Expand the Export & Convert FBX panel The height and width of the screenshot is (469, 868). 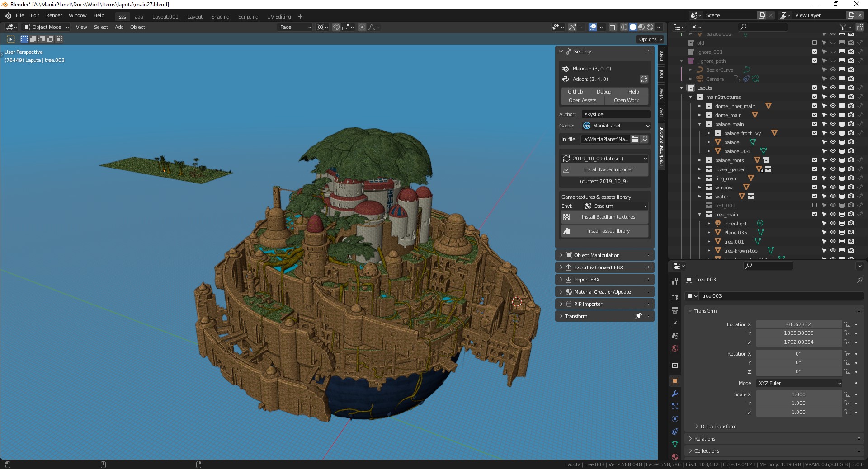(605, 267)
